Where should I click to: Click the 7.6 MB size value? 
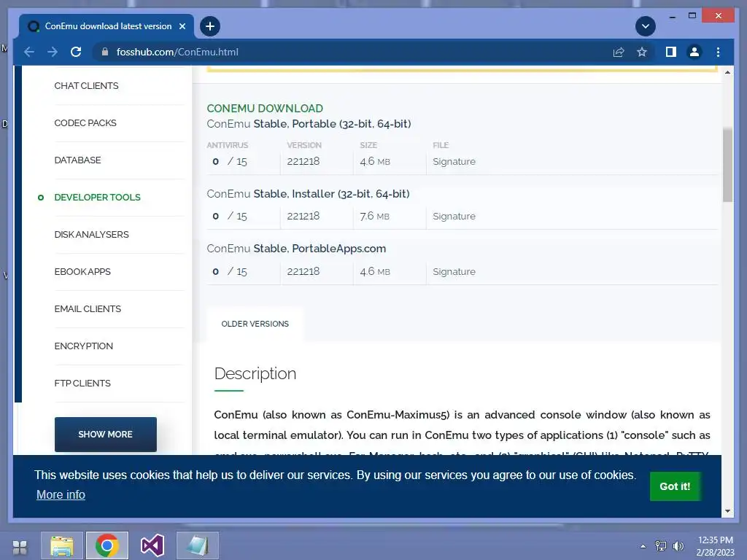click(374, 216)
